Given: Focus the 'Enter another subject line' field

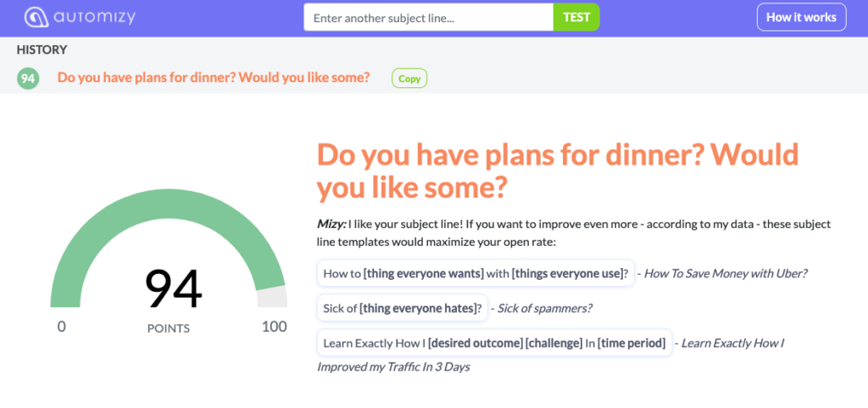Looking at the screenshot, I should pos(428,17).
